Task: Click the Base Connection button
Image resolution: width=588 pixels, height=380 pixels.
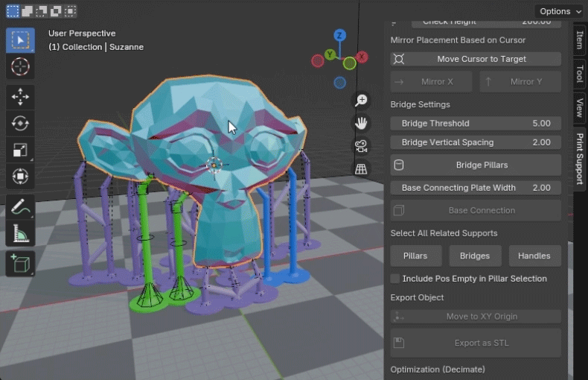Action: 476,210
